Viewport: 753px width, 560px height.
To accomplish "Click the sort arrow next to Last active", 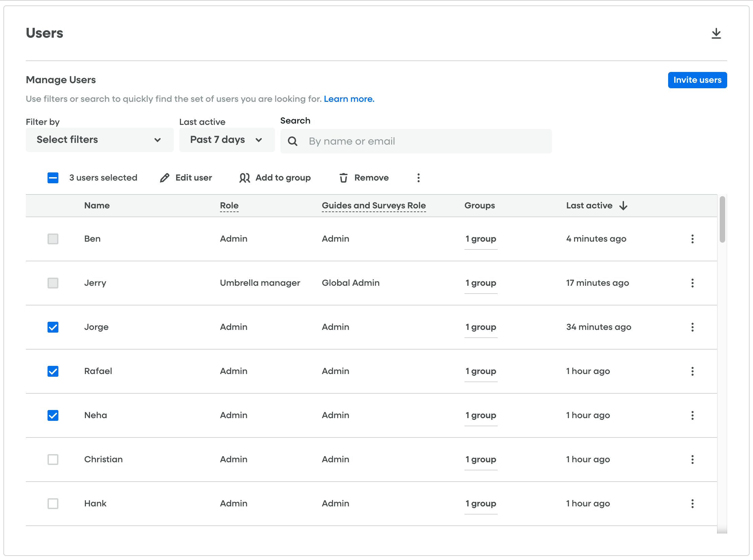I will coord(623,206).
